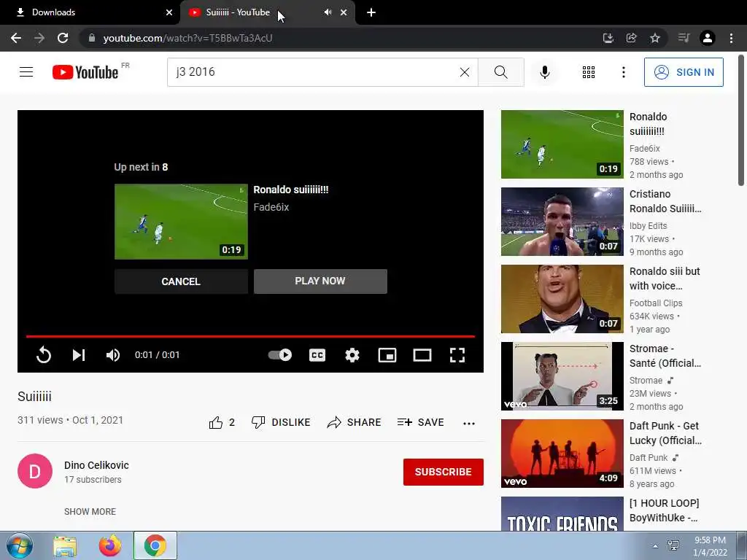Switch to the Downloads tab
This screenshot has width=747, height=560.
(90, 12)
